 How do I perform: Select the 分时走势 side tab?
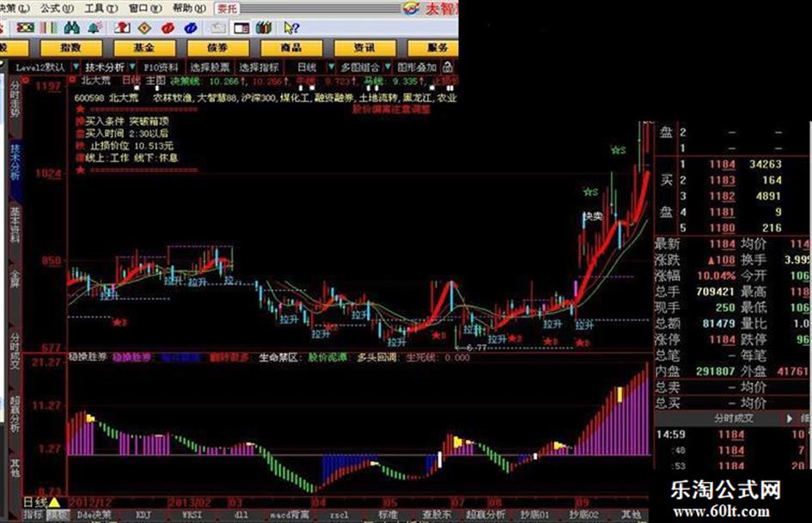(x=15, y=99)
